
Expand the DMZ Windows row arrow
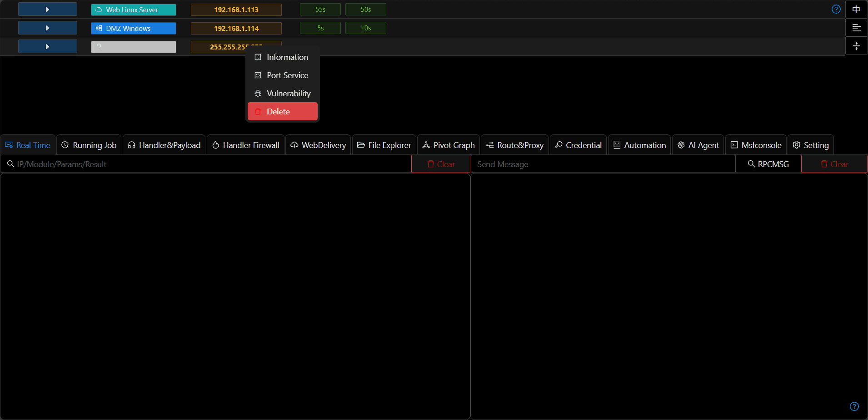point(47,28)
